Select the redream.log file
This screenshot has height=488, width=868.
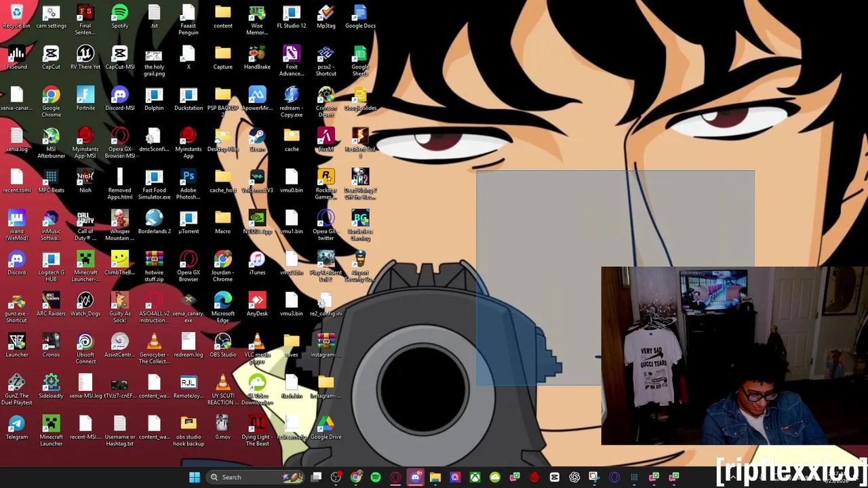tap(189, 346)
